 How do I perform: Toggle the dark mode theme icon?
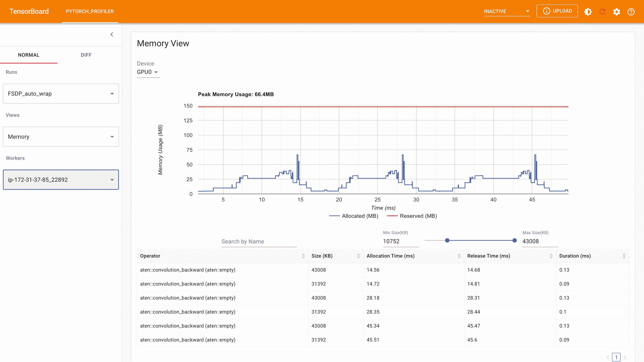[588, 12]
